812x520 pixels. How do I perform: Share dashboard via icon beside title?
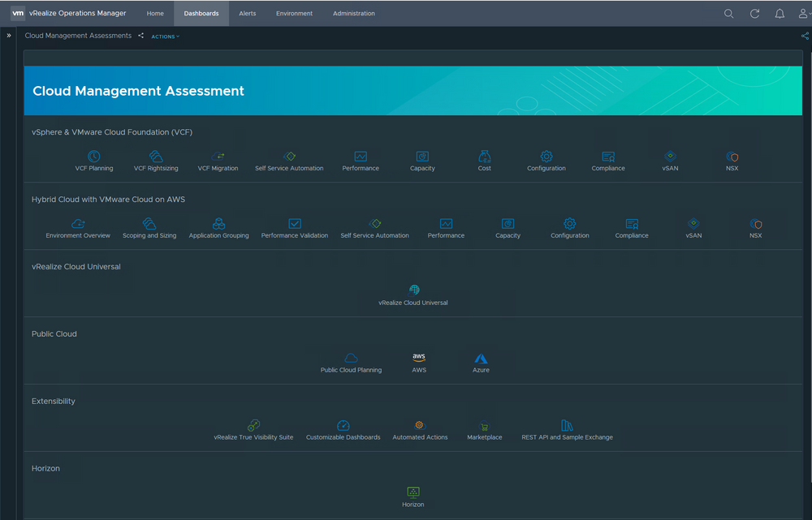[x=141, y=36]
